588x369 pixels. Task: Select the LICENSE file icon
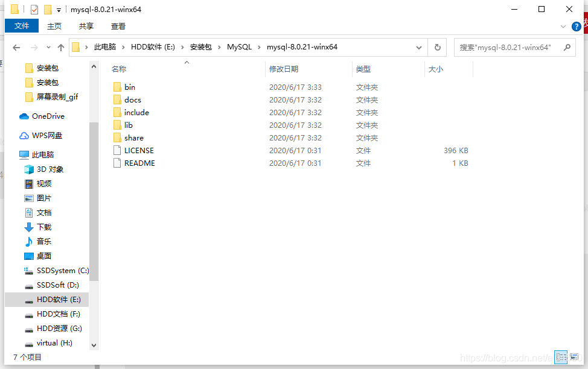coord(117,150)
